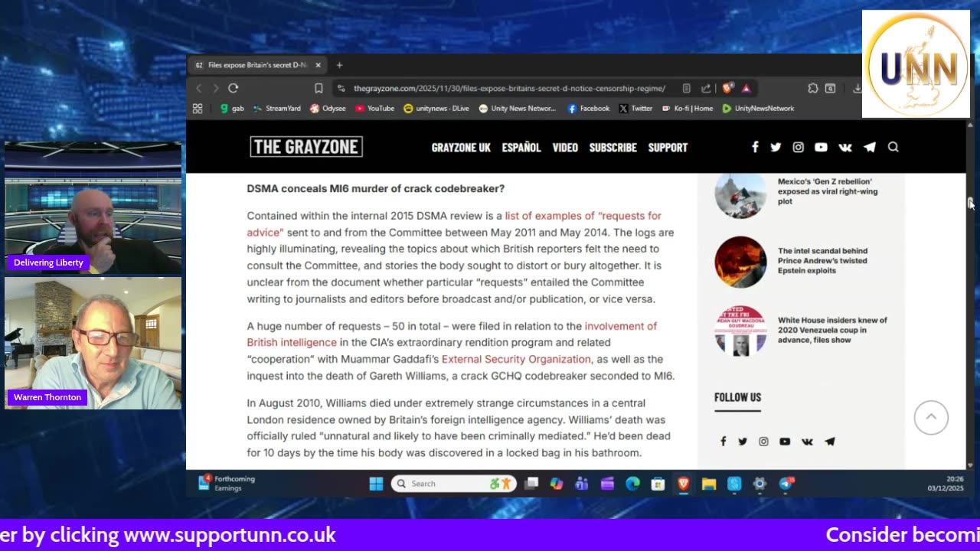Open the YouTube bookmark
This screenshot has width=980, height=551.
(x=374, y=109)
